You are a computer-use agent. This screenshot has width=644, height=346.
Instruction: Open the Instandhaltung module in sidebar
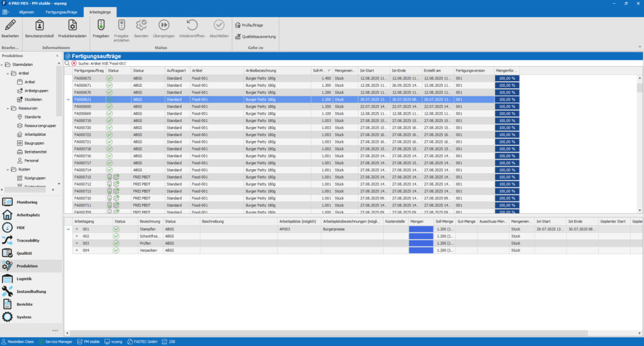pos(31,291)
